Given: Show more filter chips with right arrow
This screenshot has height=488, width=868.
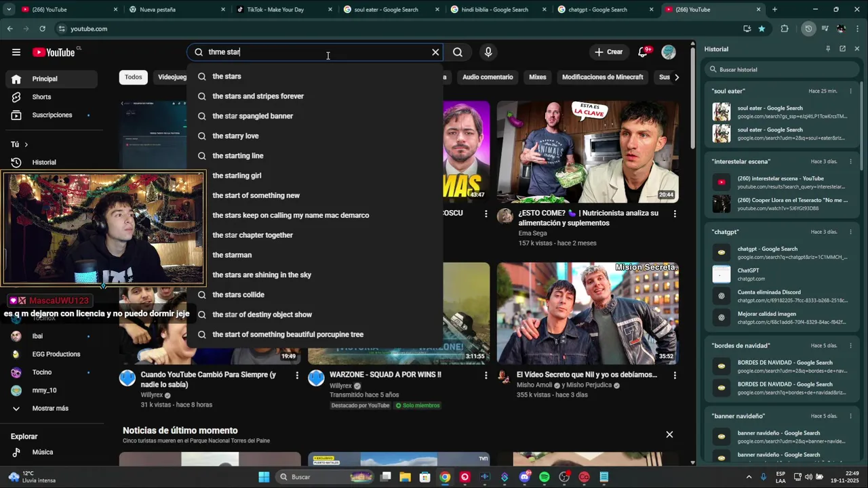Looking at the screenshot, I should click(676, 77).
